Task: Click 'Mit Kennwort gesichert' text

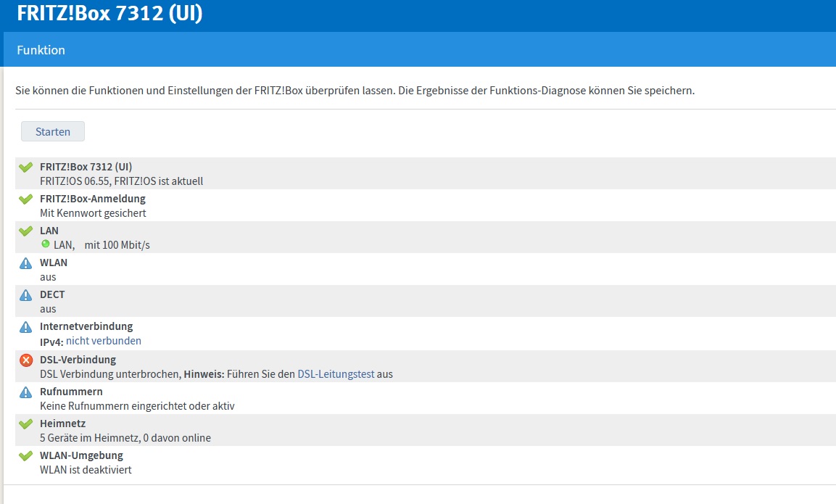Action: [93, 213]
